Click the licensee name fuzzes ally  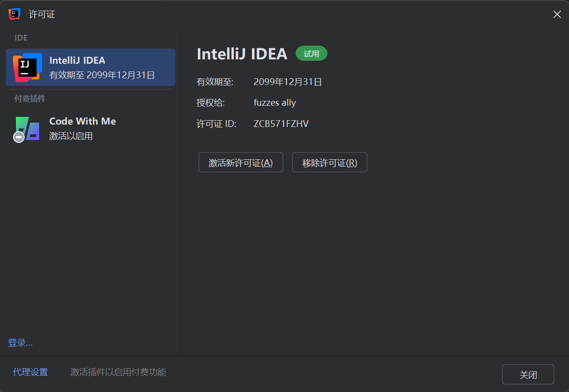pos(275,103)
